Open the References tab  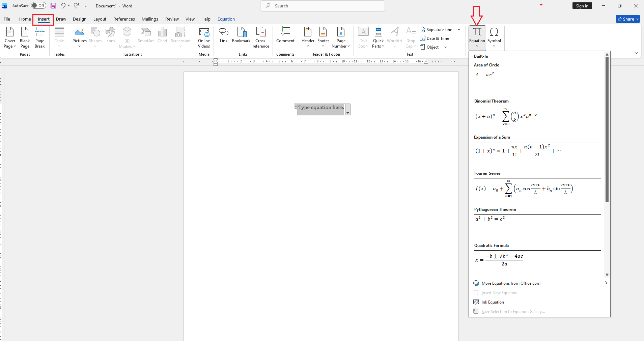(x=124, y=19)
